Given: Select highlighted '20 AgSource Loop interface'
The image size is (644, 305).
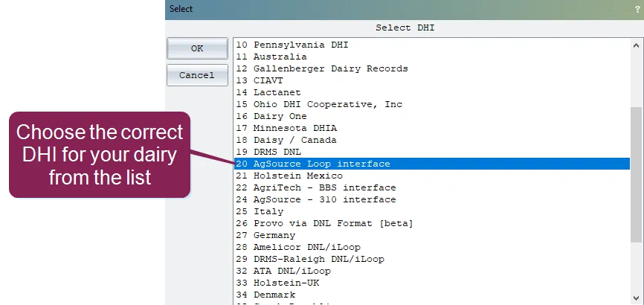Looking at the screenshot, I should pyautogui.click(x=432, y=164).
